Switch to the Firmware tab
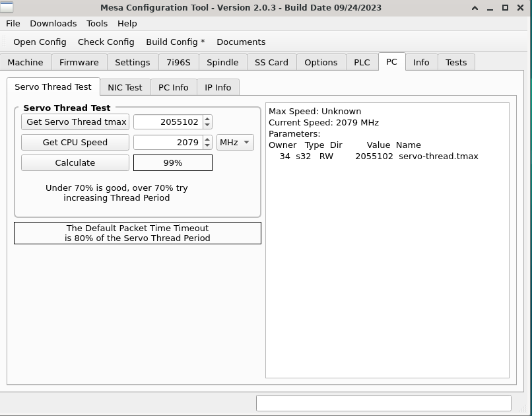 79,63
